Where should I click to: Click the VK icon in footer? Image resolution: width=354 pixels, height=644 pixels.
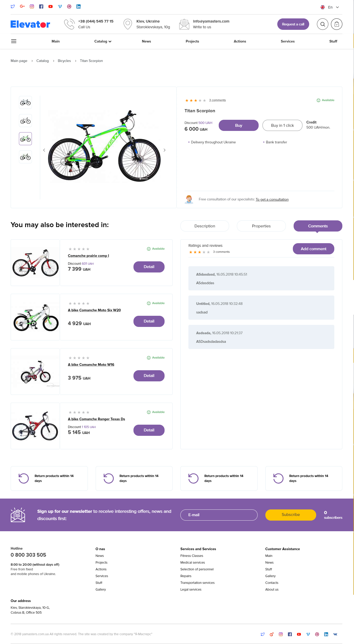335,634
